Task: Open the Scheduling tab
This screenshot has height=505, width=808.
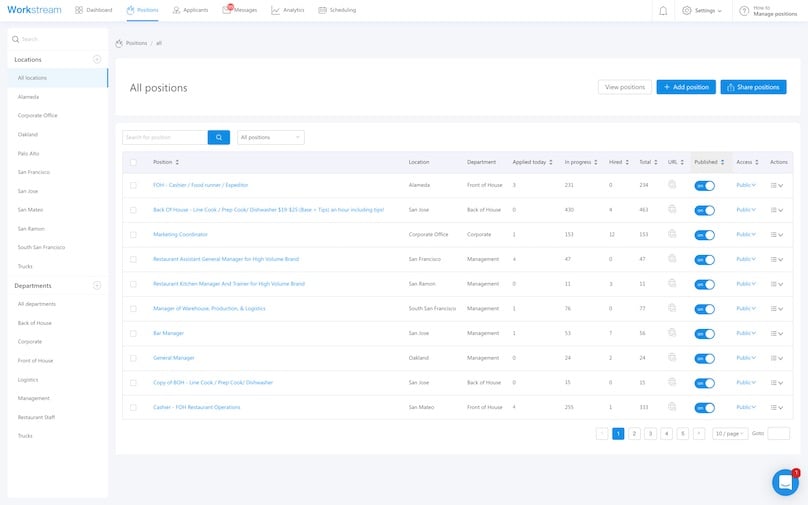Action: pos(336,10)
